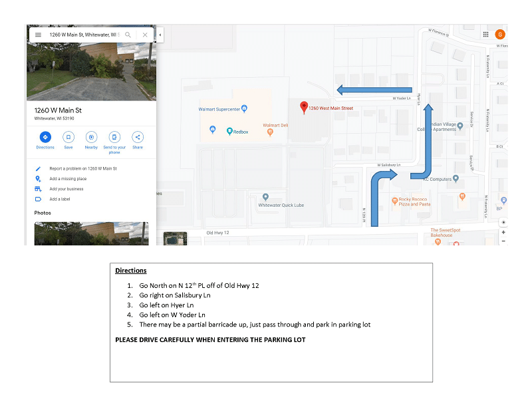Click the red 1260 West Main Street marker
The height and width of the screenshot is (411, 532).
[304, 108]
